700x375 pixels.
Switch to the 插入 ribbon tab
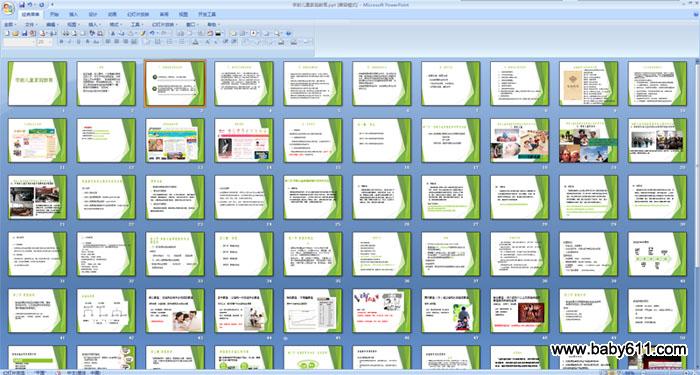[x=74, y=14]
